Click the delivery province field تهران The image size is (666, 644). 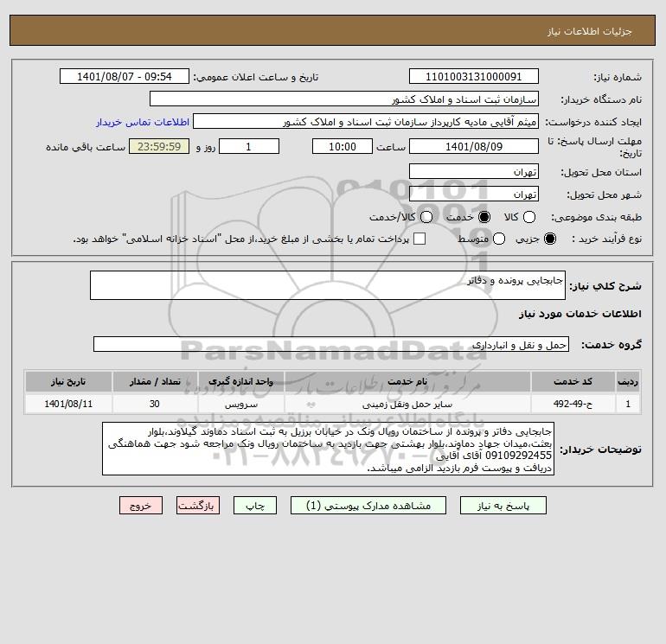tap(474, 171)
